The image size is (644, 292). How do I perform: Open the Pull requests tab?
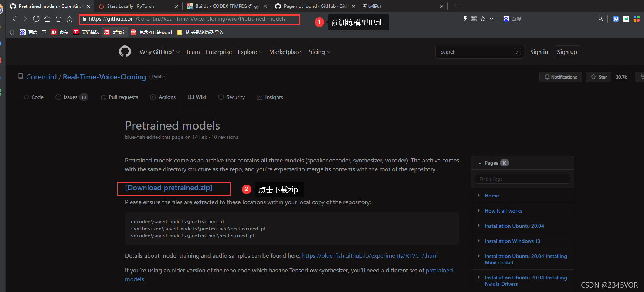click(119, 97)
